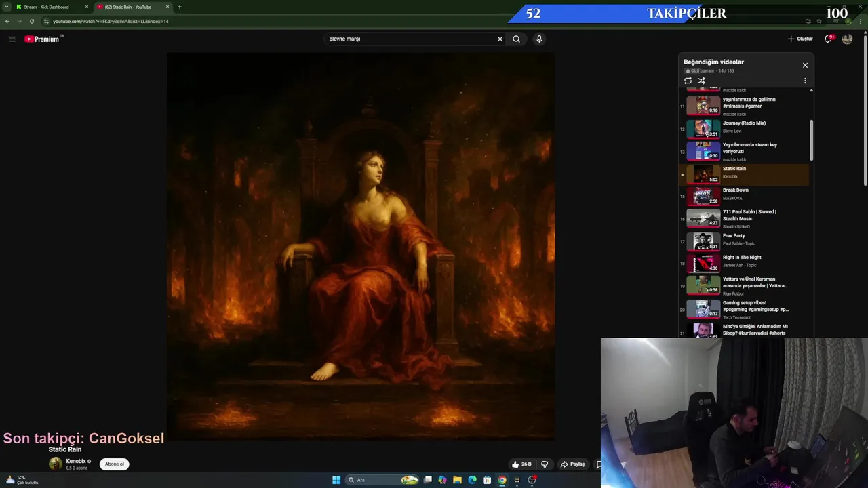Open the account avatar menu
The image size is (868, 488).
[847, 39]
